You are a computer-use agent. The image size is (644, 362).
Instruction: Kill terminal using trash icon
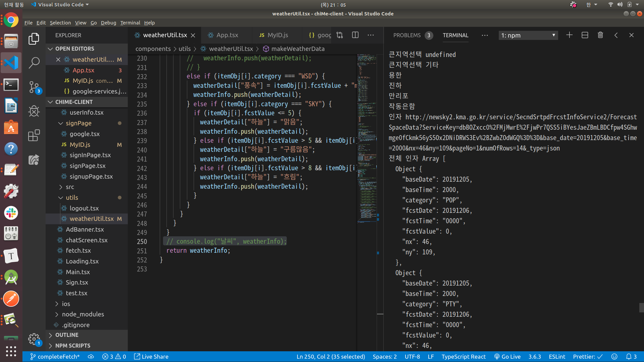tap(600, 35)
